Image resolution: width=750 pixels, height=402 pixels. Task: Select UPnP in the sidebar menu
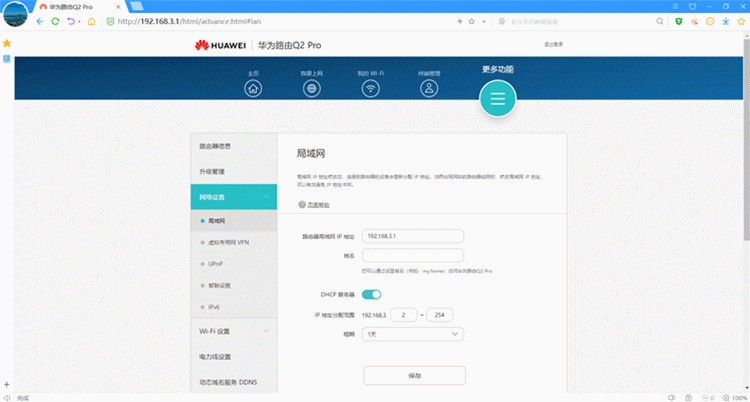click(x=215, y=264)
